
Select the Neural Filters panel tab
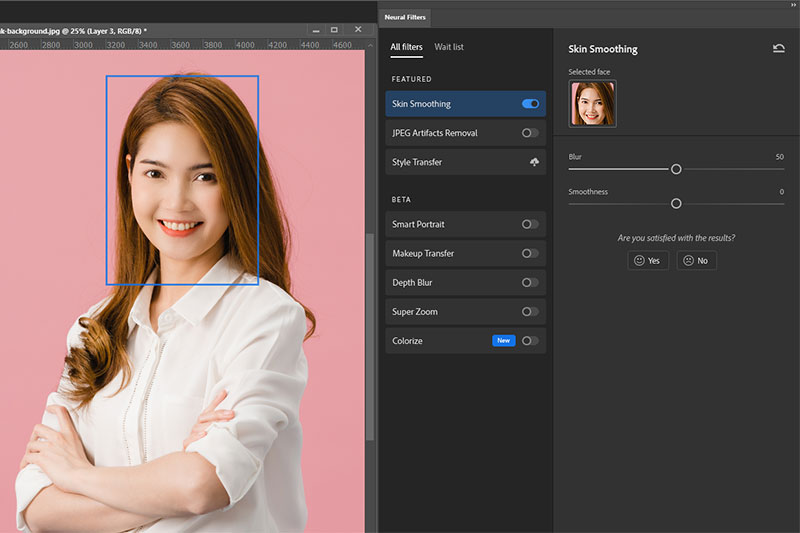point(406,17)
